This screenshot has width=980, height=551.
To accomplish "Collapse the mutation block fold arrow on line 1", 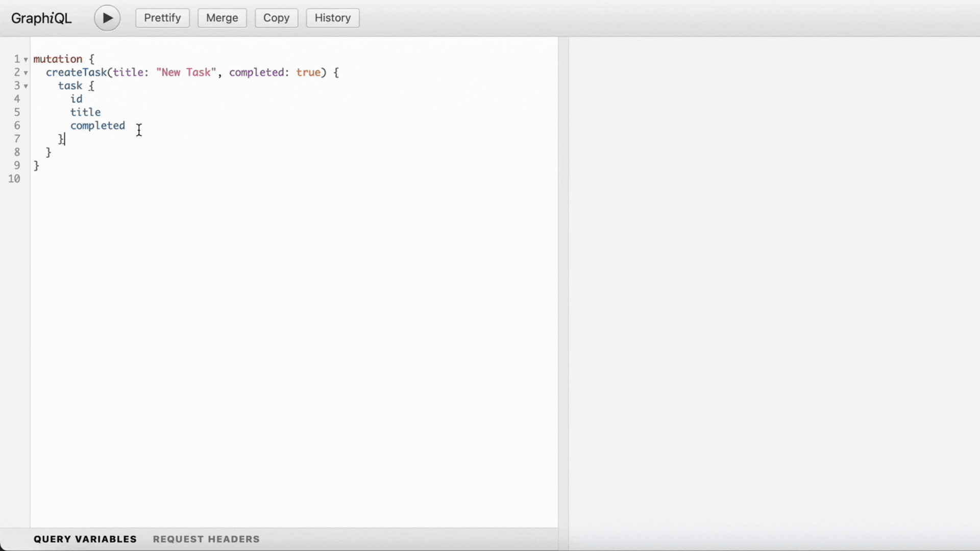I will tap(26, 60).
